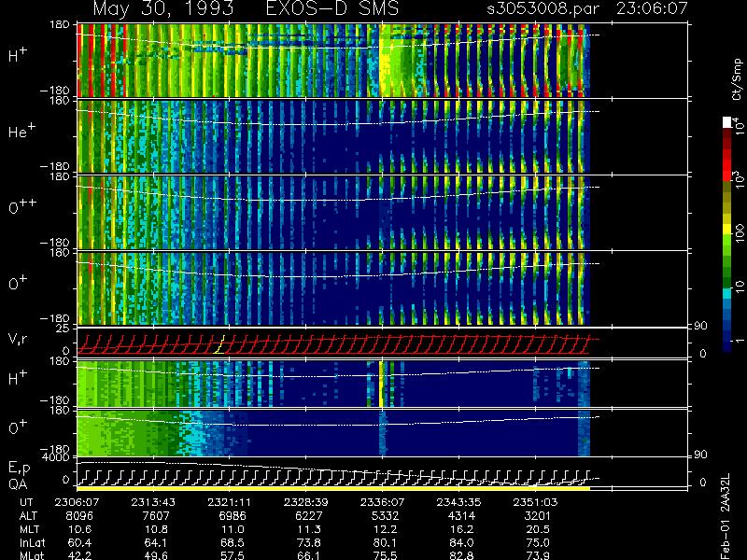
Task: Click altitude value 5332
Action: tap(385, 516)
